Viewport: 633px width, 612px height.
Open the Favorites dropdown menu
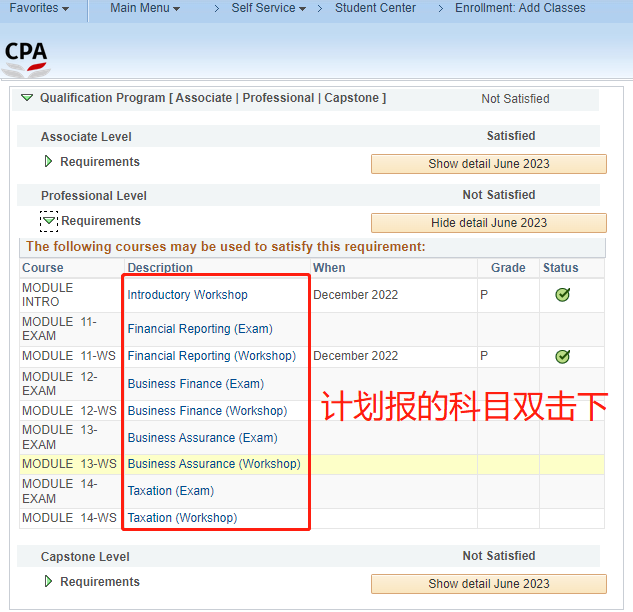tap(39, 8)
